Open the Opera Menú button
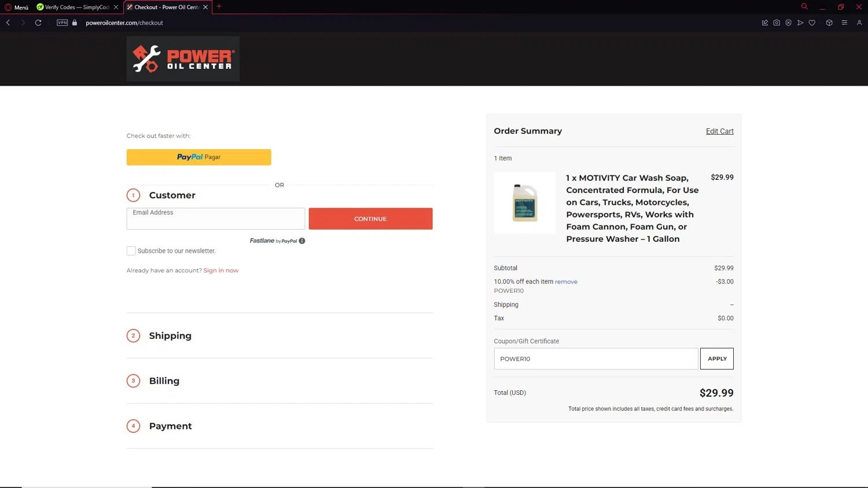Viewport: 868px width, 488px height. pos(17,7)
